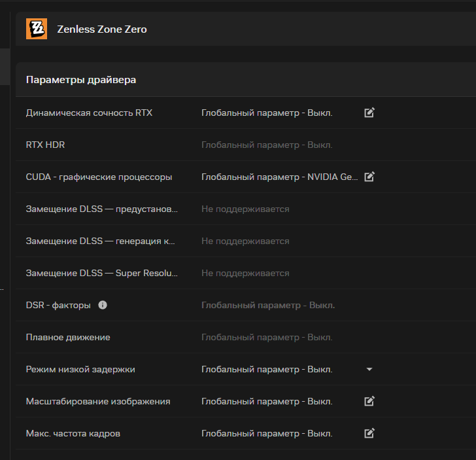This screenshot has width=476, height=460.
Task: Click the Замещение DLSS — предустанов... label
Action: 101,209
